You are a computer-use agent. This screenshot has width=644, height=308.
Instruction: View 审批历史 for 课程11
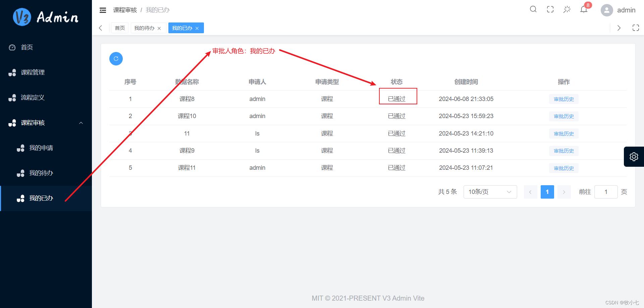pyautogui.click(x=563, y=168)
